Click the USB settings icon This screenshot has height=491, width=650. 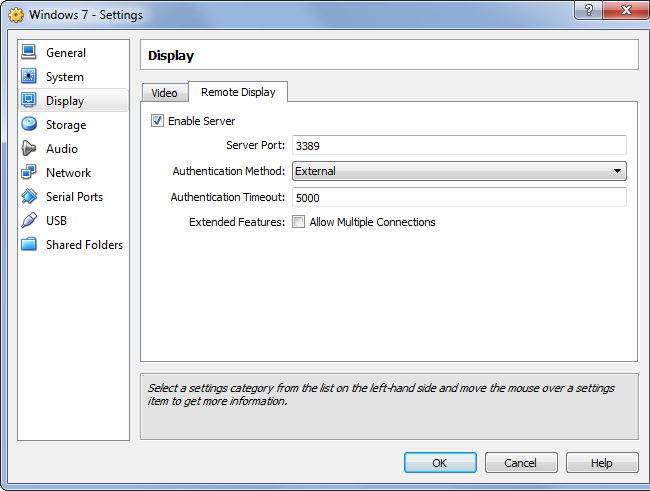[x=29, y=221]
